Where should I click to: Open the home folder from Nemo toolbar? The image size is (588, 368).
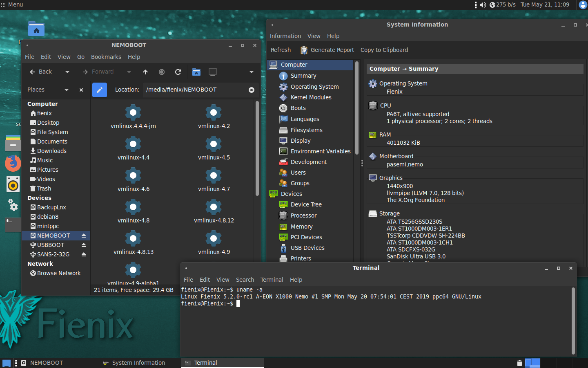click(x=196, y=72)
